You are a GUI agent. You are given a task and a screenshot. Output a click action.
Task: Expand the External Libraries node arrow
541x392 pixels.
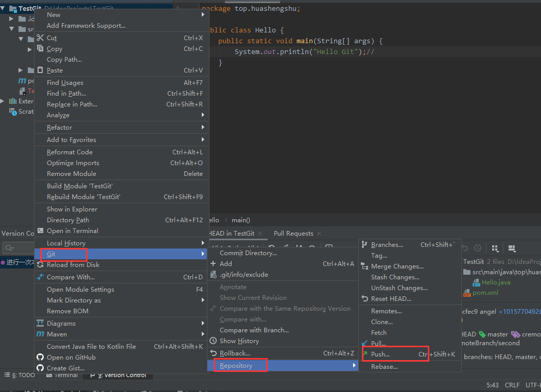pos(3,101)
